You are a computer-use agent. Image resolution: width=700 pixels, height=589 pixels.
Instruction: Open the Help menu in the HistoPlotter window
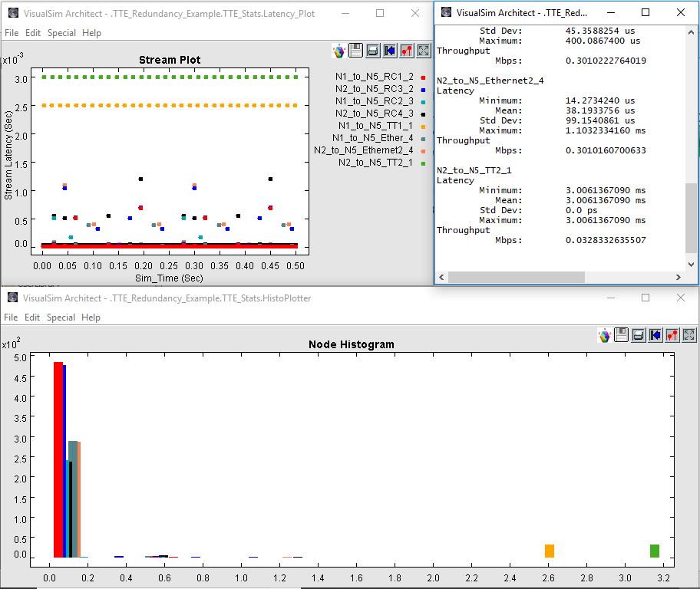click(x=91, y=318)
